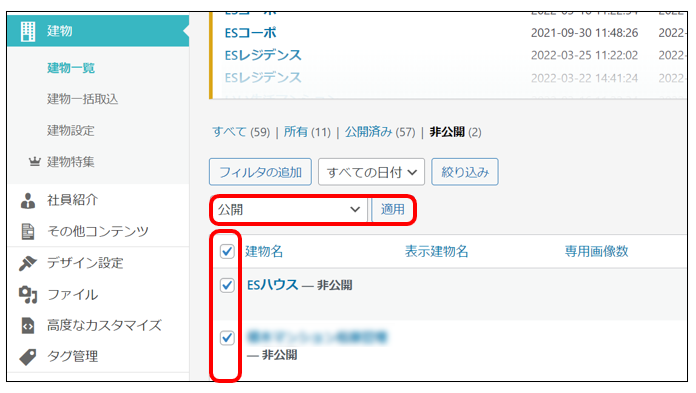Open the すべての日付 date dropdown
This screenshot has height=393, width=696.
click(x=371, y=172)
